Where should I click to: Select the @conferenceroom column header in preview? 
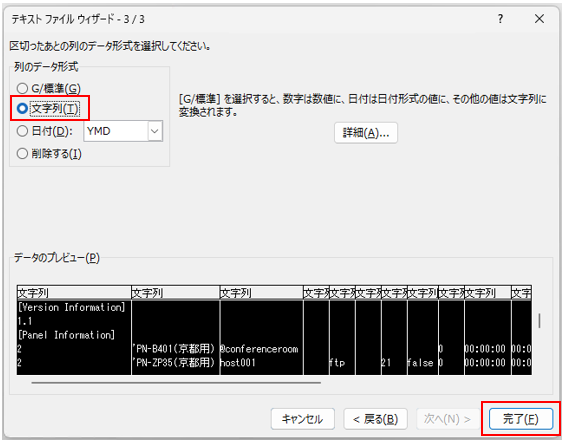click(261, 293)
